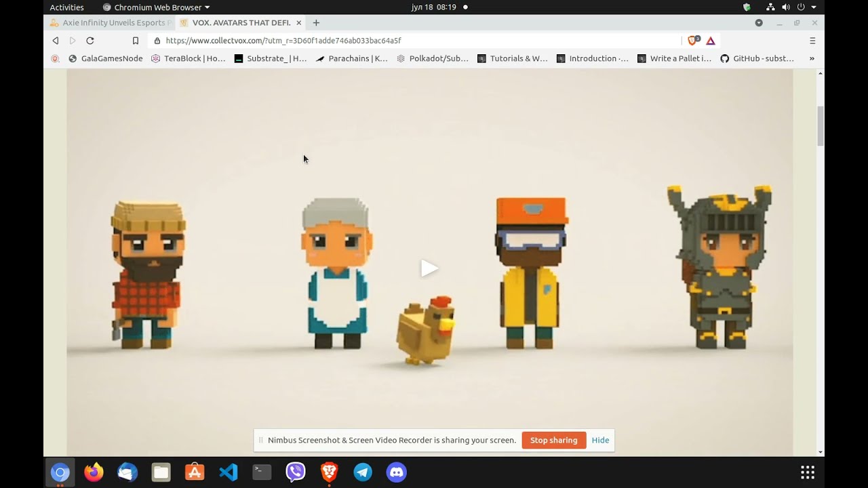
Task: Open first Brave icon bookmark in bar
Action: point(56,58)
